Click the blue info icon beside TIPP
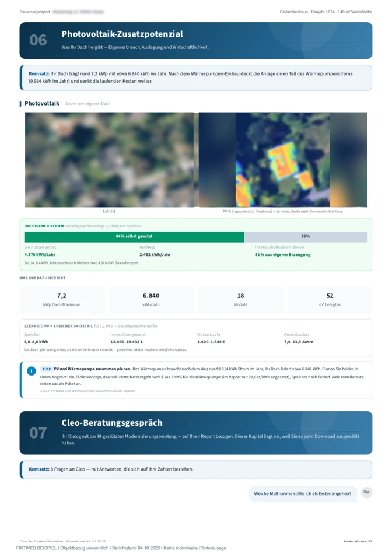The image size is (392, 554). (x=31, y=371)
